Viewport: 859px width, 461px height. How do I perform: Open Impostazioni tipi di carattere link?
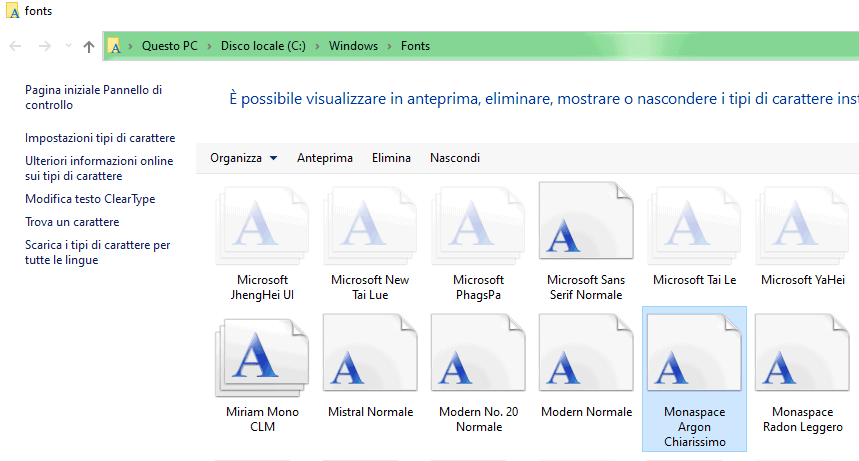pyautogui.click(x=100, y=138)
